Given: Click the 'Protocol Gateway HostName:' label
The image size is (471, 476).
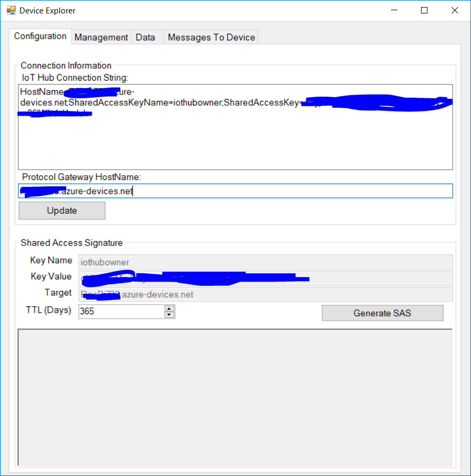Looking at the screenshot, I should coord(81,177).
